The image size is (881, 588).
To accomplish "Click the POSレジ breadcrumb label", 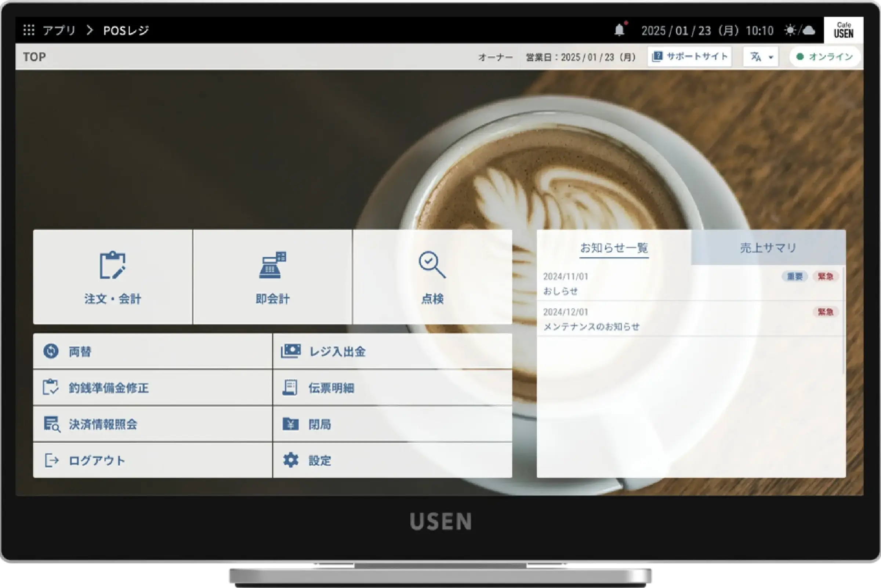I will pos(126,30).
